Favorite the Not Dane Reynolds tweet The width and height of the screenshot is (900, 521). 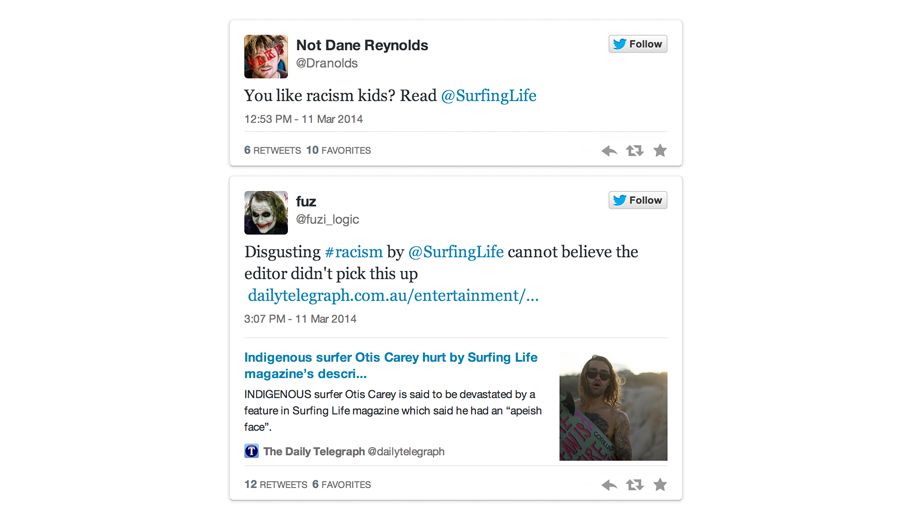(x=660, y=151)
